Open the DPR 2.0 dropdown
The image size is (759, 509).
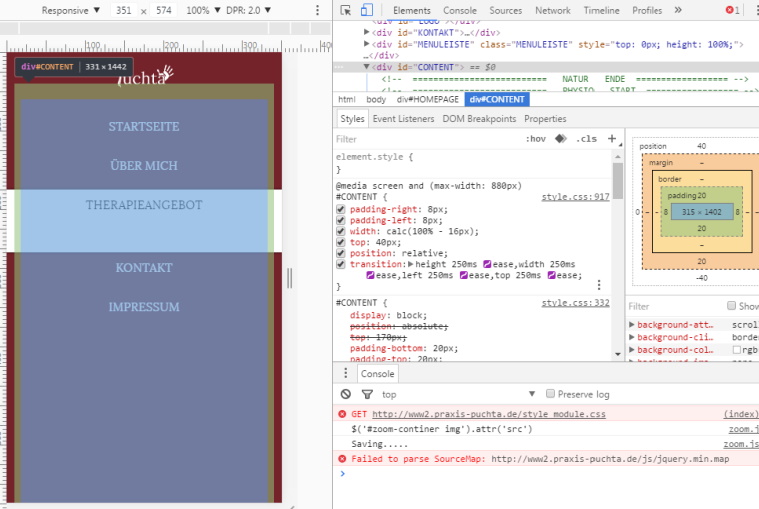pos(249,10)
